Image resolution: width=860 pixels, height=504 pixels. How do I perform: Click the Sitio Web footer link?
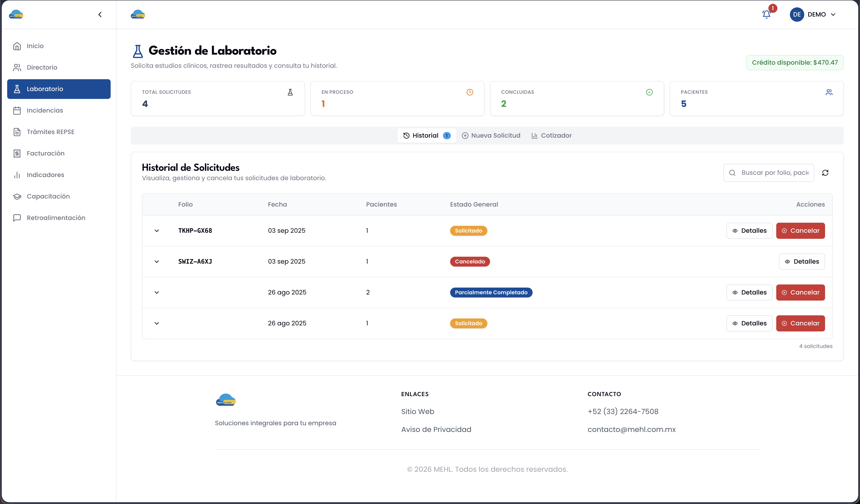(x=418, y=412)
